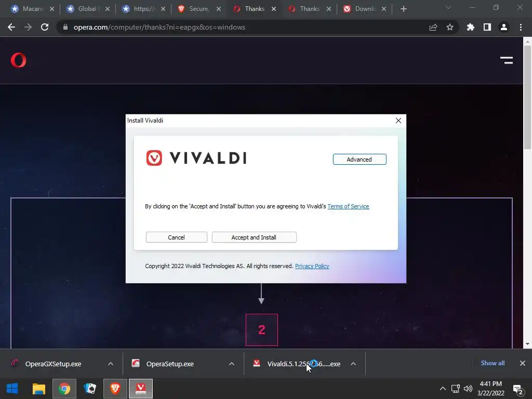The height and width of the screenshot is (399, 532).
Task: Open Solitaire cards taskbar icon
Action: (x=90, y=389)
